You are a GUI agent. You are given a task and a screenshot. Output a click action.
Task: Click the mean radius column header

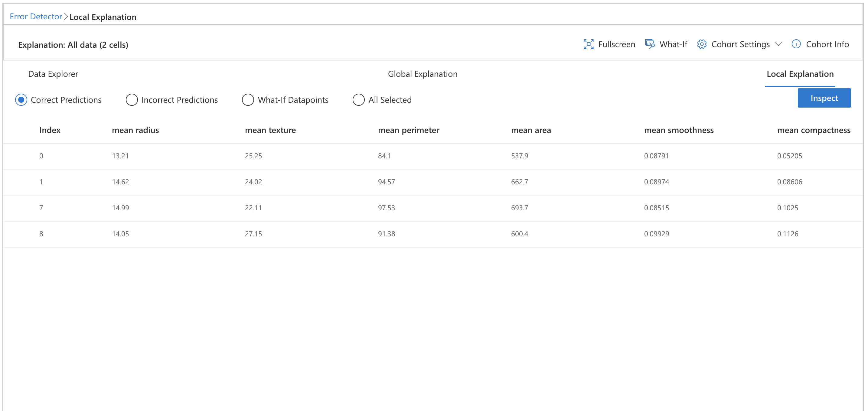click(x=135, y=130)
